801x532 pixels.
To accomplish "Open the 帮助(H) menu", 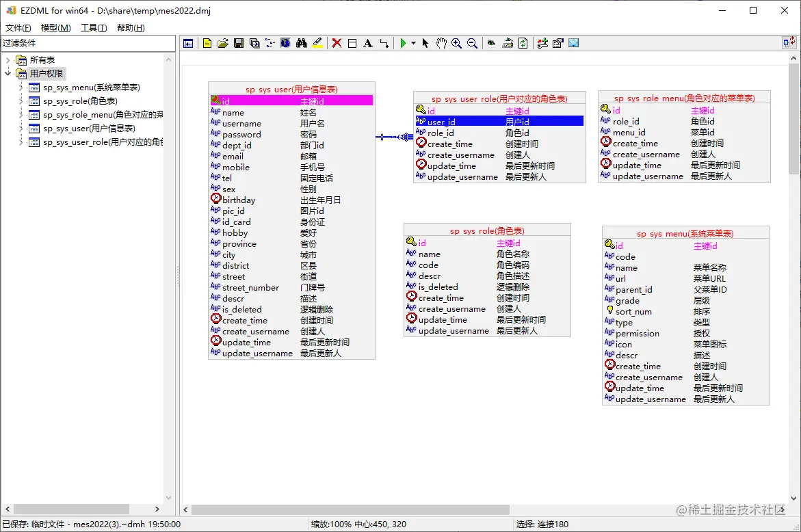I will [131, 27].
